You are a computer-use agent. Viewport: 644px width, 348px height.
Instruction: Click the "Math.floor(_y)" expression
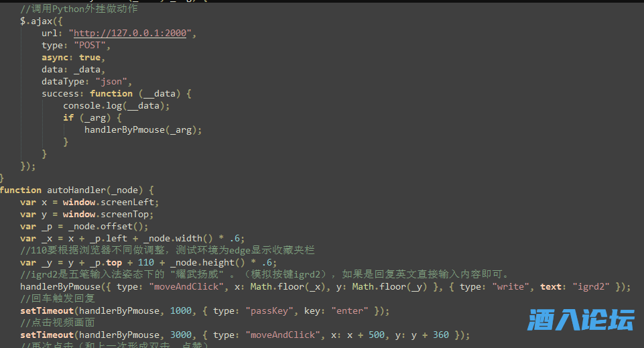tap(389, 287)
